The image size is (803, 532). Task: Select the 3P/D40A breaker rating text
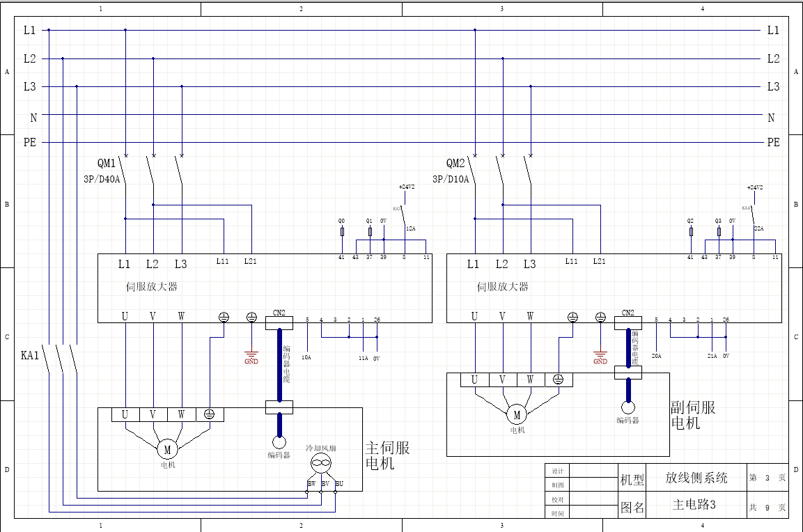(102, 179)
